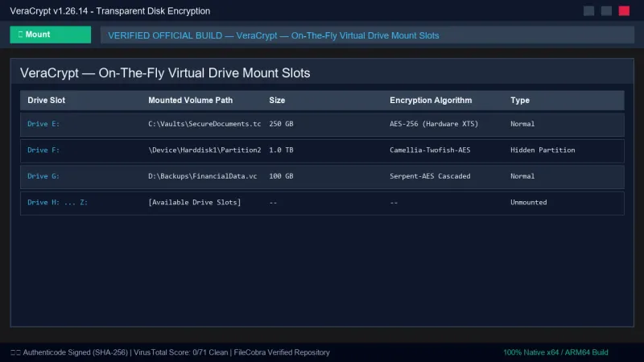Select the Drive Slot column header
This screenshot has width=644, height=362.
pyautogui.click(x=47, y=100)
